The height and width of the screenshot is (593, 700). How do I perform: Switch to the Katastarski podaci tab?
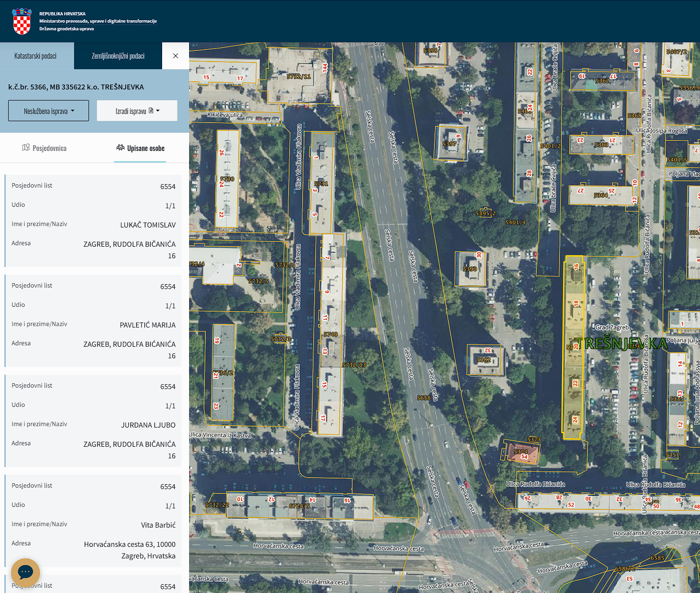click(36, 56)
